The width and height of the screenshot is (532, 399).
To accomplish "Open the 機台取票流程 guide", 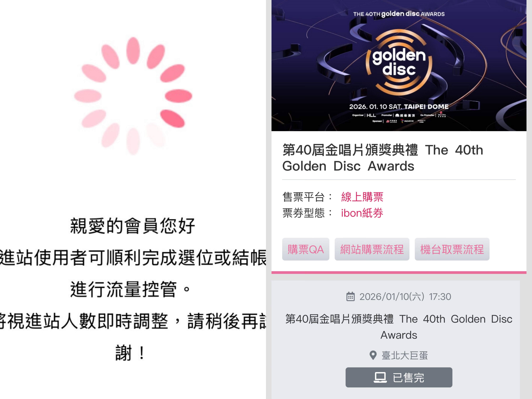I will [x=452, y=249].
